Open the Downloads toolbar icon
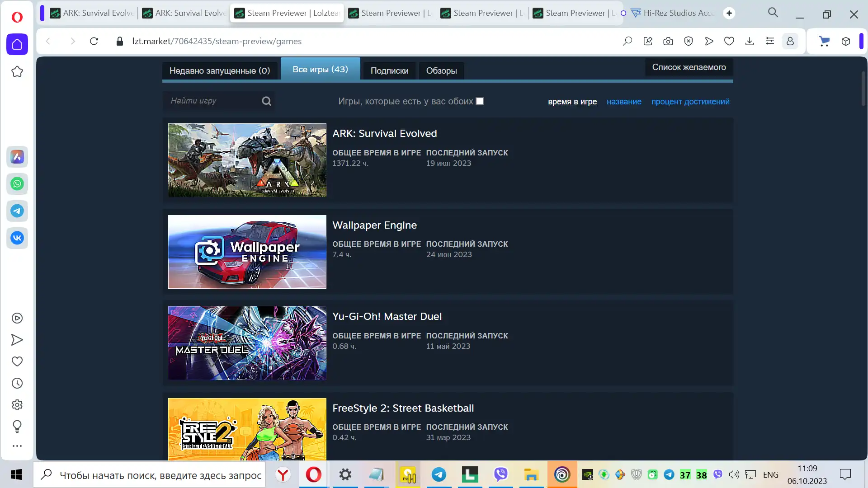This screenshot has width=868, height=488. pyautogui.click(x=750, y=41)
